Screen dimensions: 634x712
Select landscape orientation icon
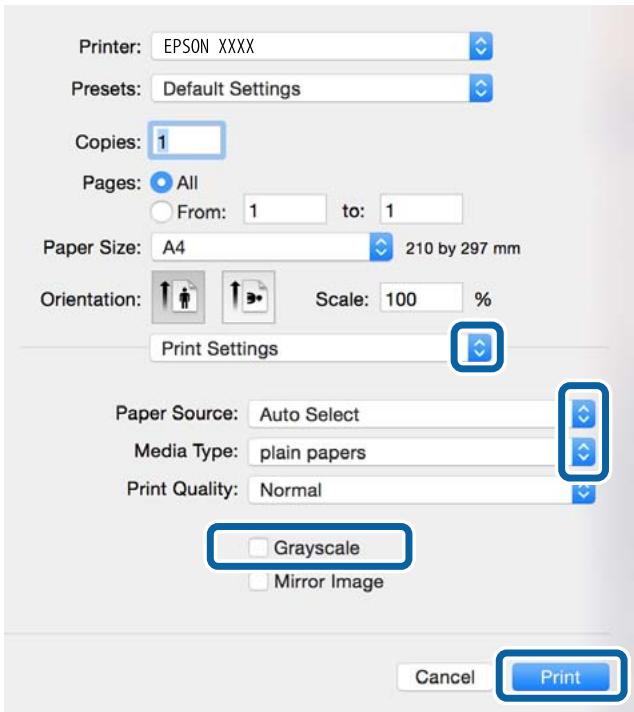(248, 297)
